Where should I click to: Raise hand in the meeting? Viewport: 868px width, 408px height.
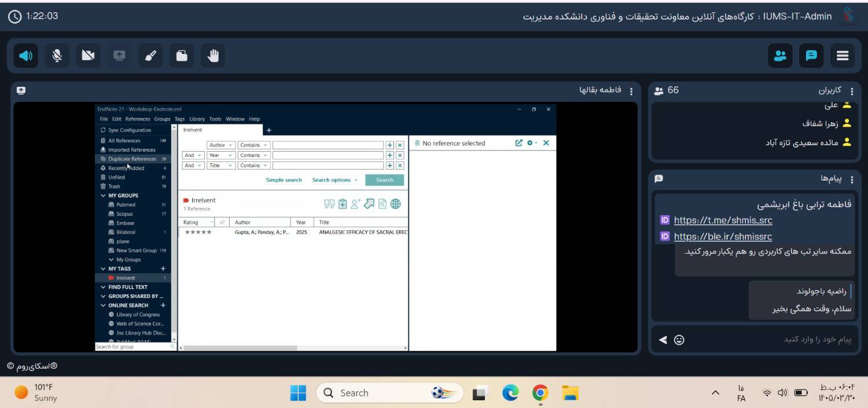click(213, 56)
